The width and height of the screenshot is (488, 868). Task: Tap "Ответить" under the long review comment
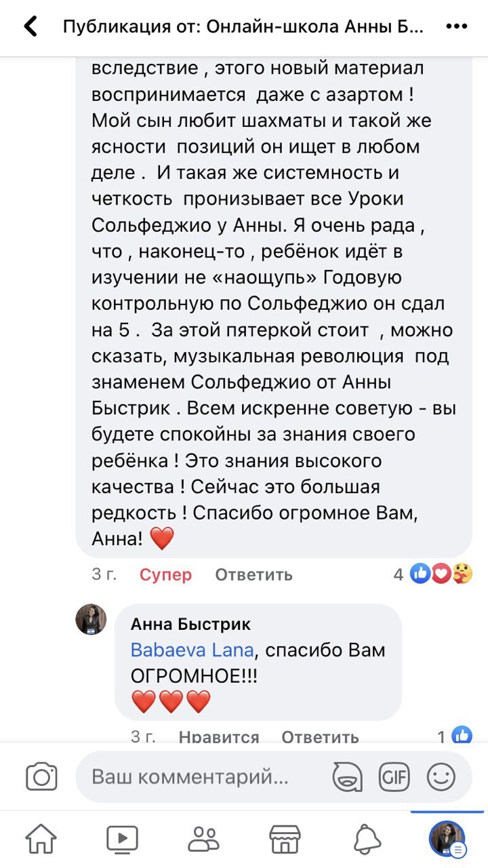[253, 575]
